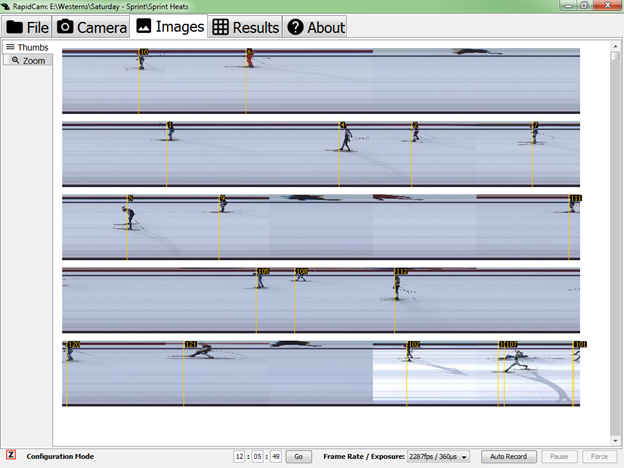624x468 pixels.
Task: Click the scrollbar down arrow
Action: pyautogui.click(x=616, y=440)
